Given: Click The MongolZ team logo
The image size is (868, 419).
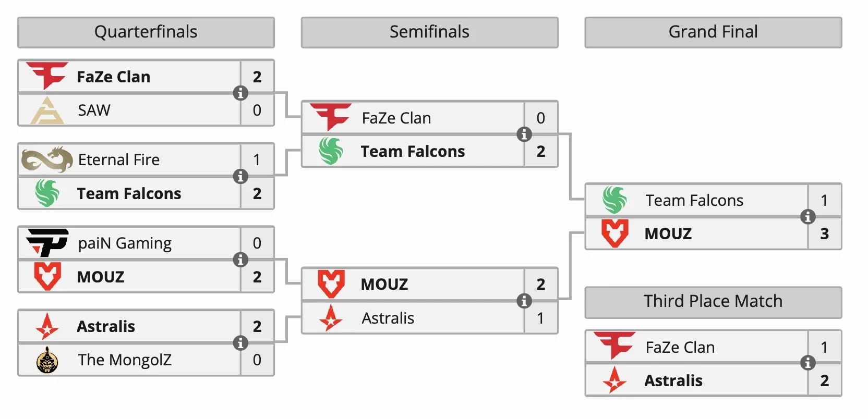Looking at the screenshot, I should [47, 360].
